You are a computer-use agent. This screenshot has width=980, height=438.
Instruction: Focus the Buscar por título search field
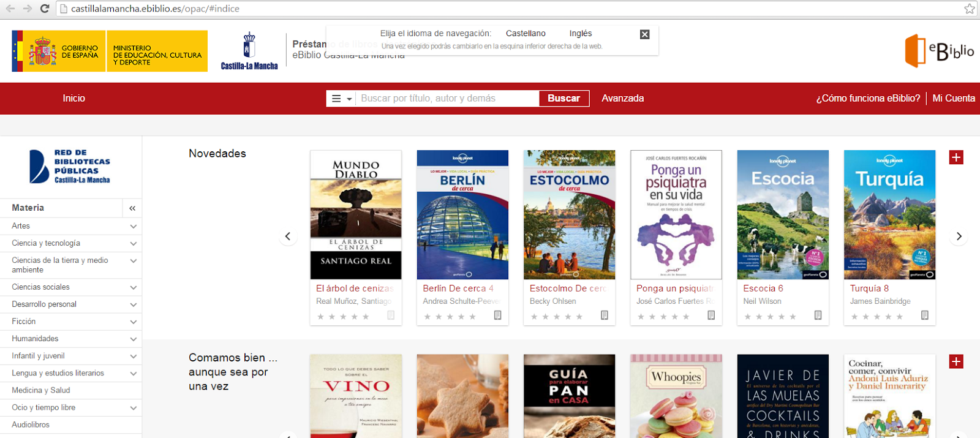click(x=448, y=99)
